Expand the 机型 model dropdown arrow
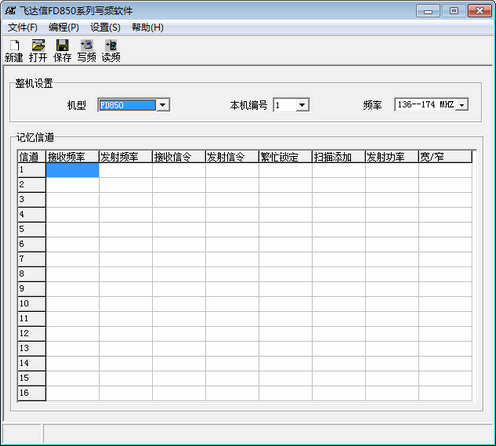 click(x=163, y=105)
